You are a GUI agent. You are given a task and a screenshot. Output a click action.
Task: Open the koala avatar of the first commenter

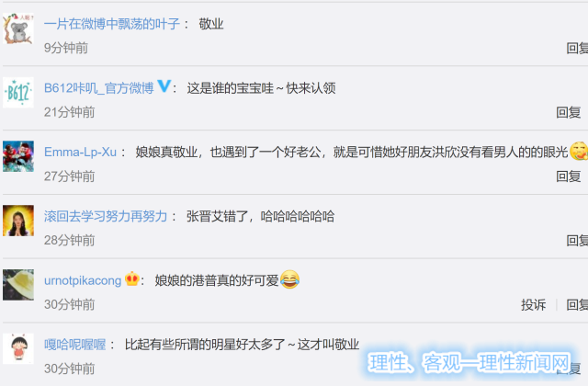pyautogui.click(x=18, y=28)
